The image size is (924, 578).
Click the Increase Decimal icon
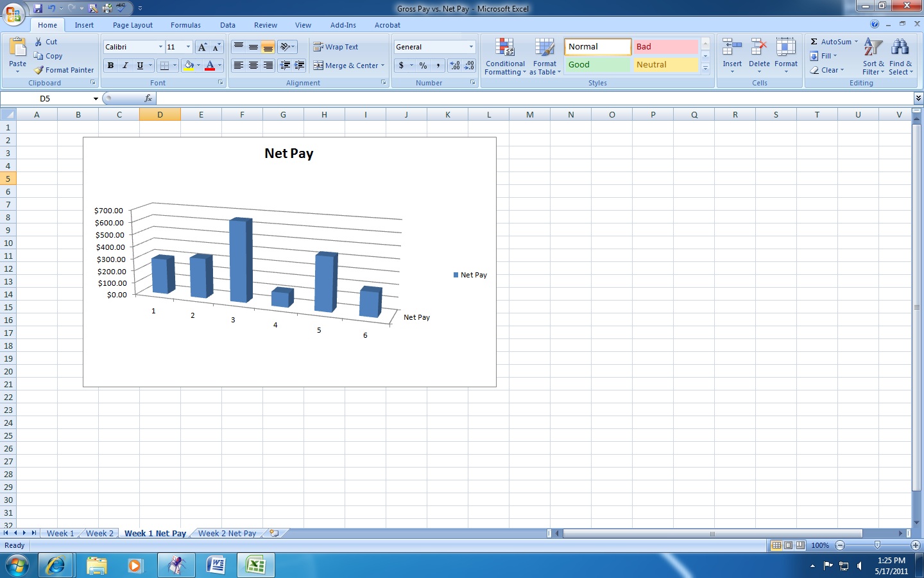455,66
